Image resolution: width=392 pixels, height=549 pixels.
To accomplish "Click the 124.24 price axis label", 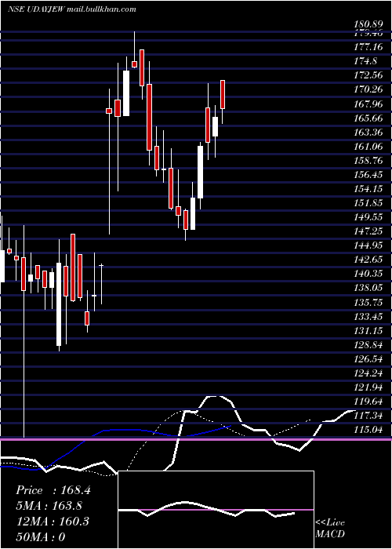I will coord(368,373).
